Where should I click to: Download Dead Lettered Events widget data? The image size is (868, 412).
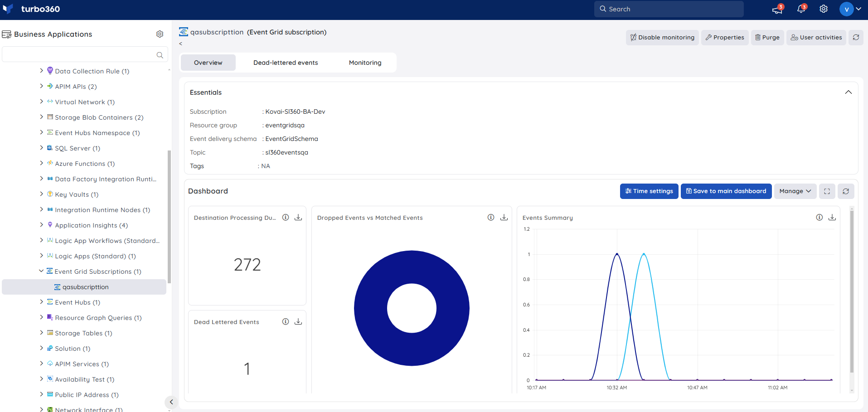coord(298,322)
